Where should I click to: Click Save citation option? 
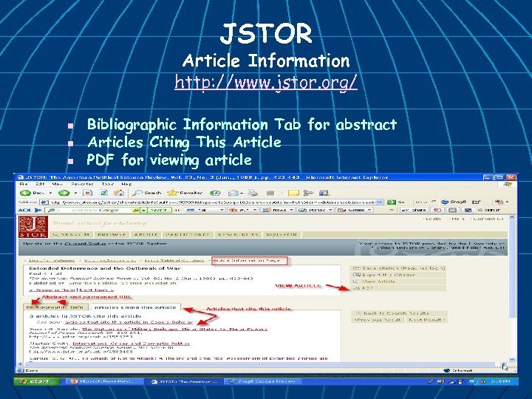399,268
